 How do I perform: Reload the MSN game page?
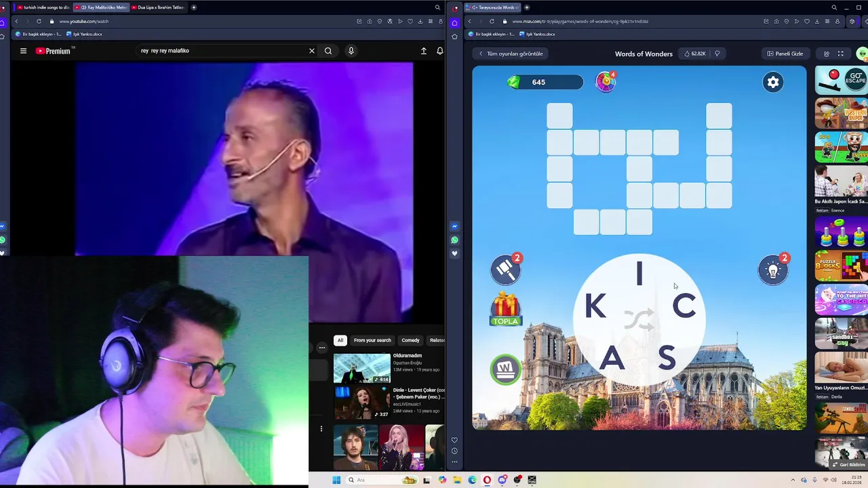click(492, 21)
